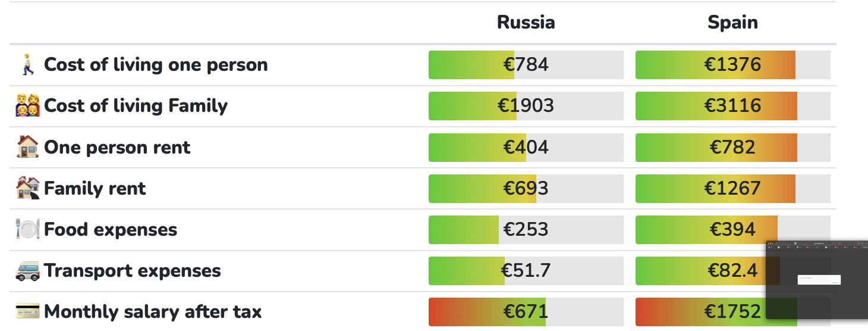Click Spain's €1267 family rent bar
868x331 pixels.
[x=732, y=188]
